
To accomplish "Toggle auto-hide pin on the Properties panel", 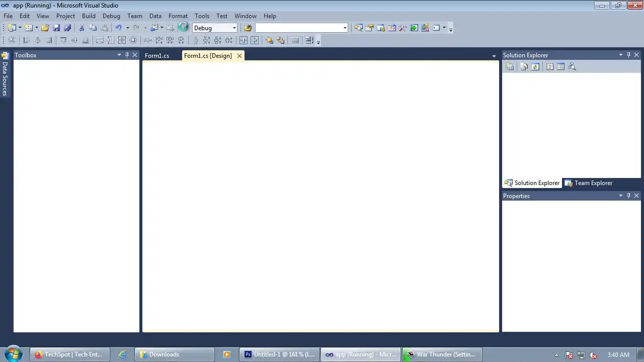I will 628,196.
